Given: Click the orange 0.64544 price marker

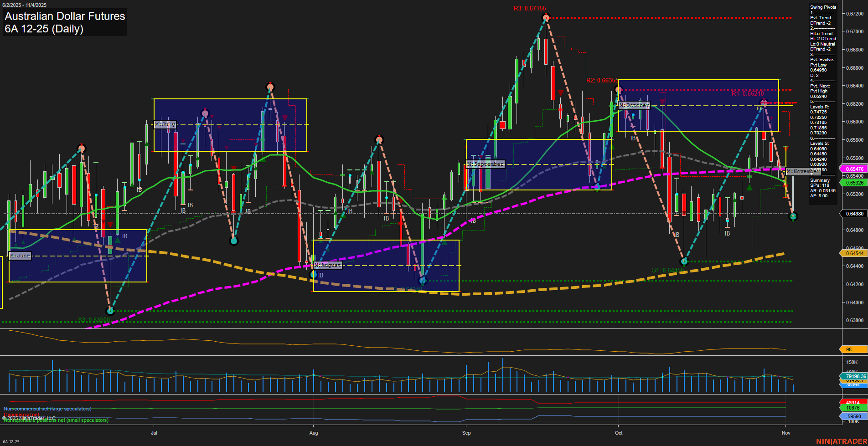Looking at the screenshot, I should coord(854,253).
